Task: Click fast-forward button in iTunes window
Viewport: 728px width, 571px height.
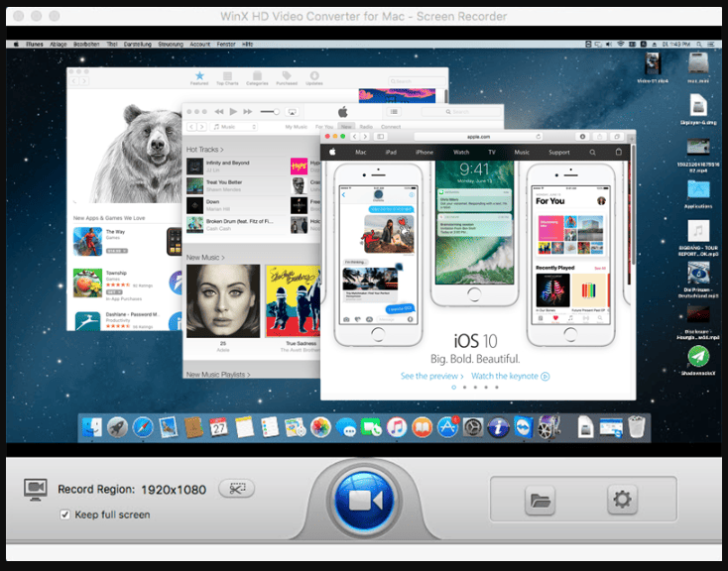Action: [x=248, y=111]
